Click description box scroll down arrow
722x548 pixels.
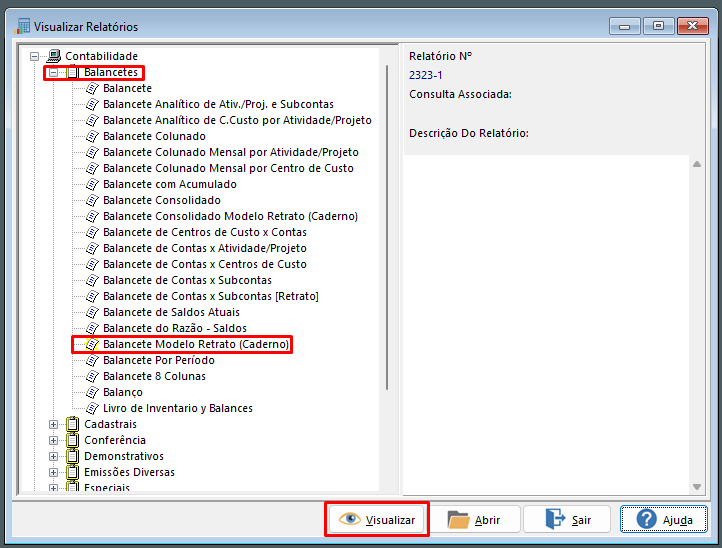(697, 487)
